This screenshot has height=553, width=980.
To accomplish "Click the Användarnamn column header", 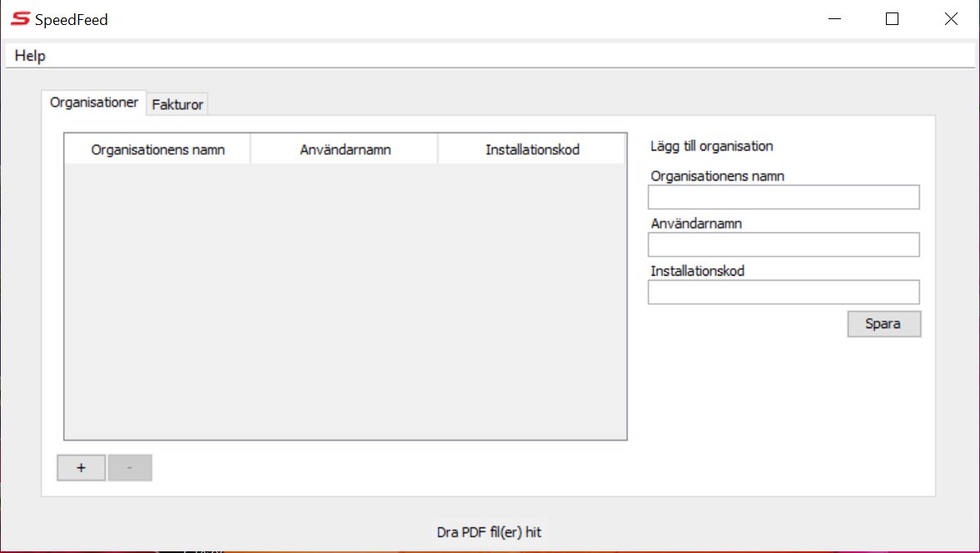I will [x=345, y=150].
